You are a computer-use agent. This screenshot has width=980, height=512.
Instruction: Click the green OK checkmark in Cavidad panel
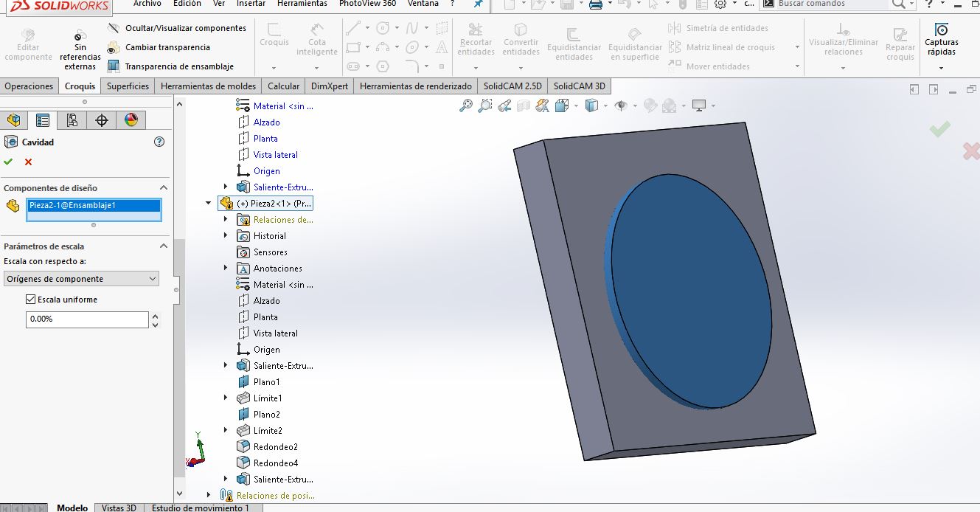click(x=8, y=162)
